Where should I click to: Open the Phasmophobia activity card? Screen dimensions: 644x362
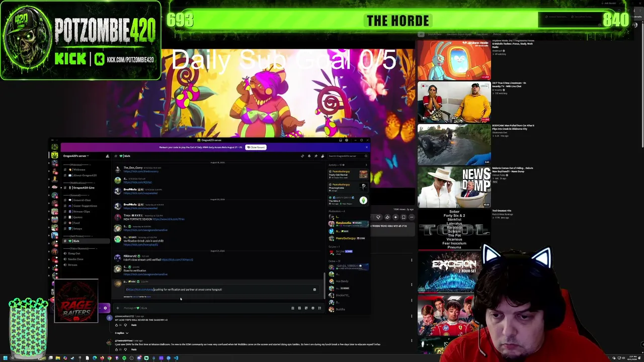tap(348, 188)
